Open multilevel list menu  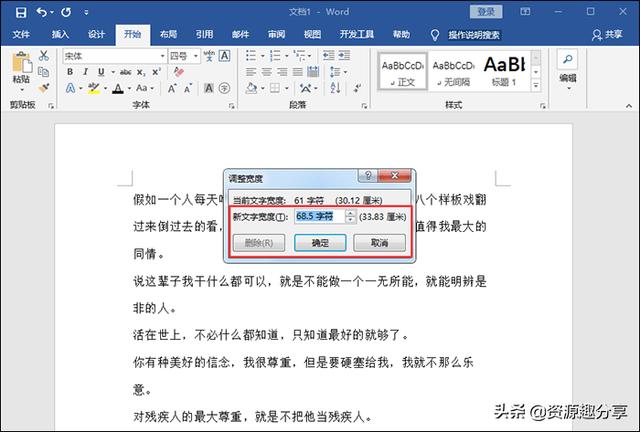(x=300, y=55)
